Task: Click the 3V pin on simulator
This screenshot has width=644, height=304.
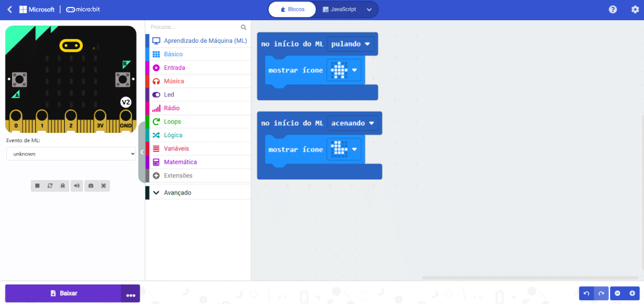Action: [x=100, y=120]
